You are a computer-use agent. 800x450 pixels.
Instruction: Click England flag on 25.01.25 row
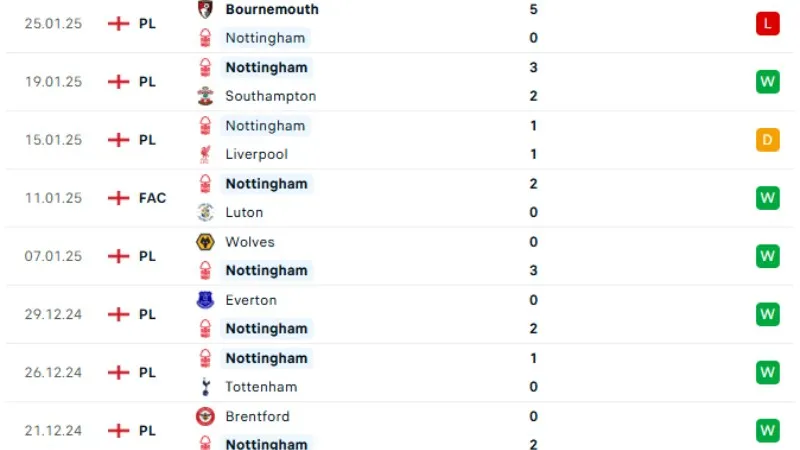119,24
